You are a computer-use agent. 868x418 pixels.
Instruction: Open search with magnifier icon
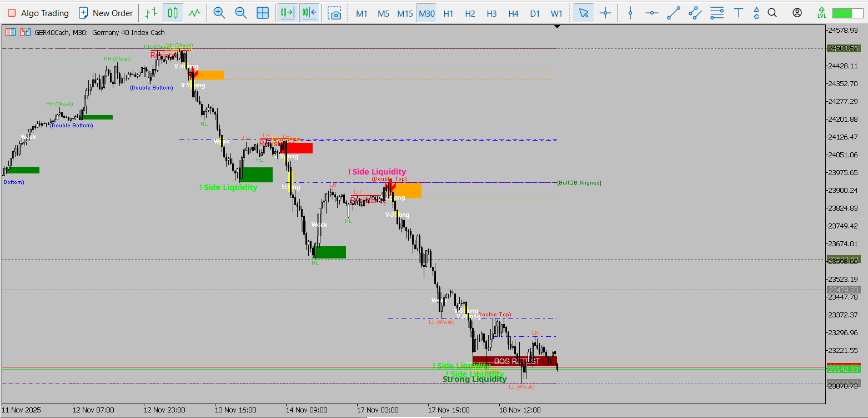(772, 13)
